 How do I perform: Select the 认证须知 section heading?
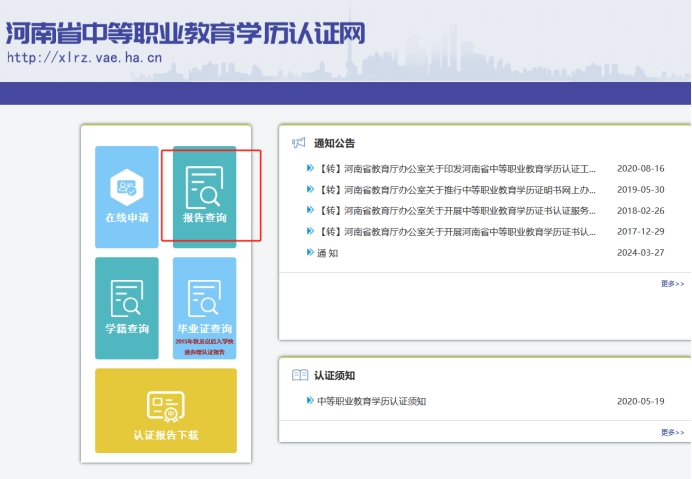334,375
